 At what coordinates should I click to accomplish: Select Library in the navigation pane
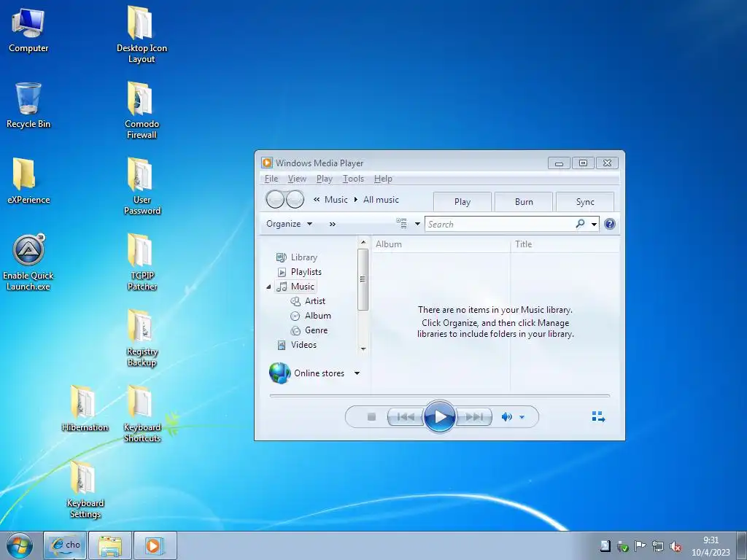point(296,257)
